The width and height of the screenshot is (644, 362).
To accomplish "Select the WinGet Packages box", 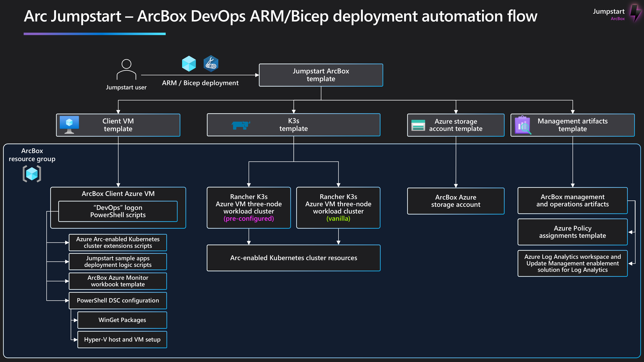I will tap(122, 320).
